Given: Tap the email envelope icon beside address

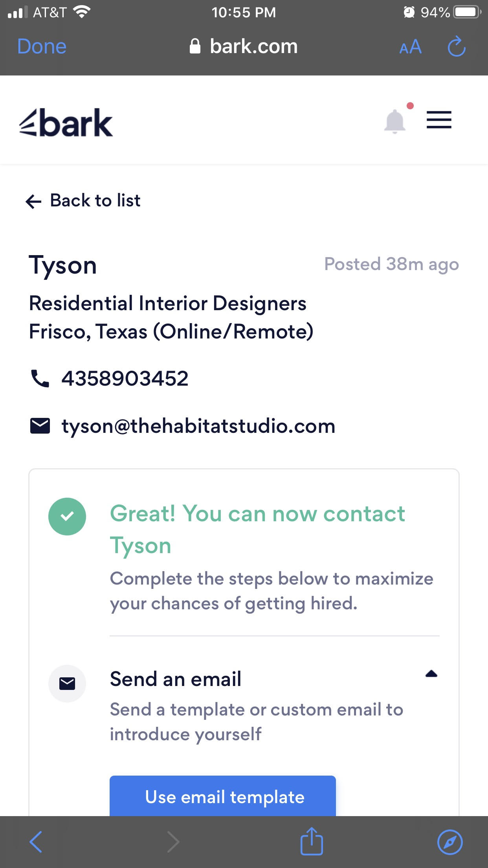Looking at the screenshot, I should click(40, 426).
